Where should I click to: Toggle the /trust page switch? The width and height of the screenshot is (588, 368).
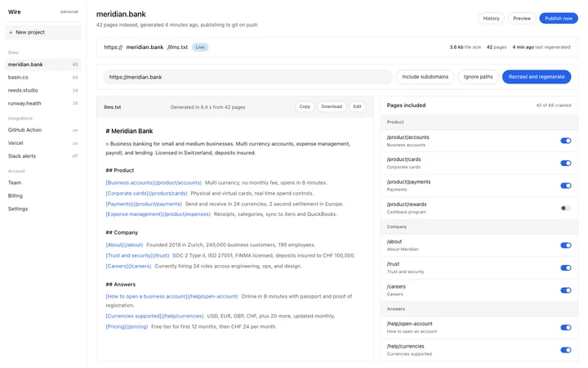(565, 268)
